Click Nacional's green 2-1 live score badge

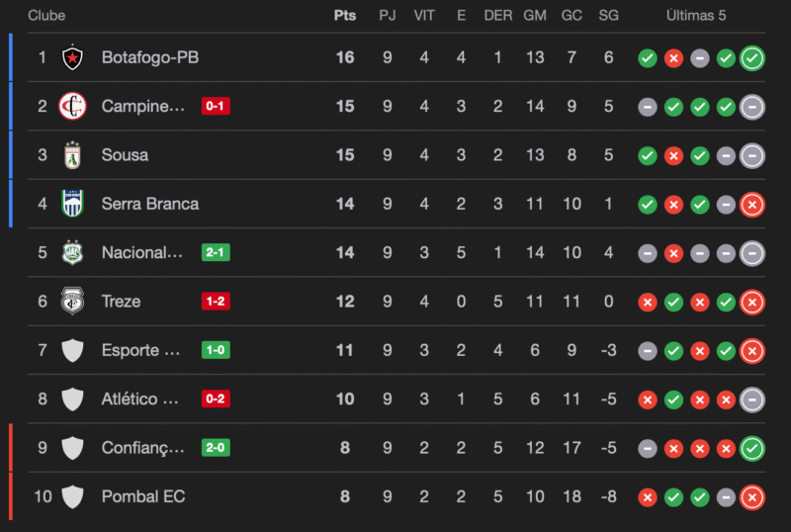216,252
